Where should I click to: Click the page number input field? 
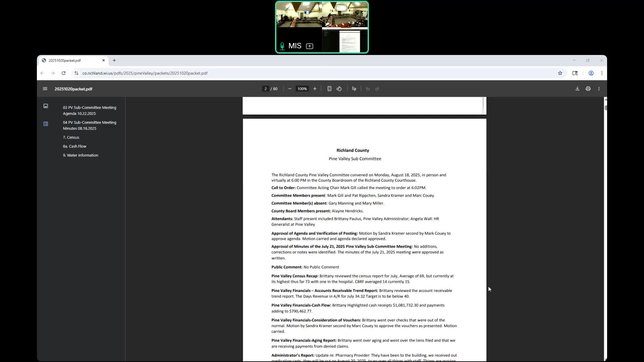[x=265, y=89]
